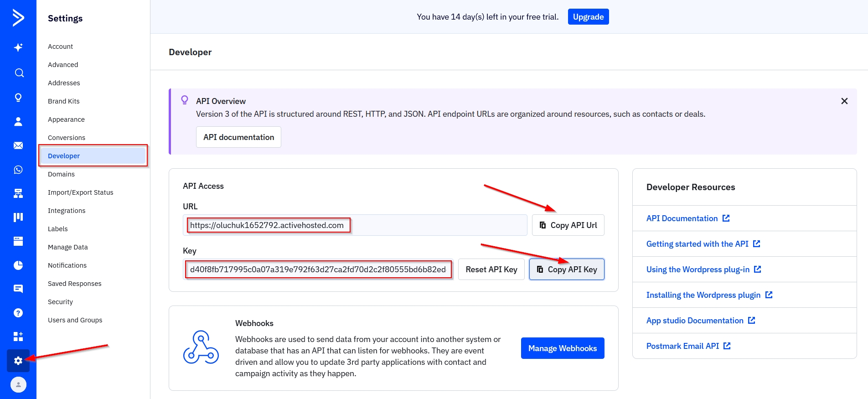Open Integrations settings

[67, 211]
